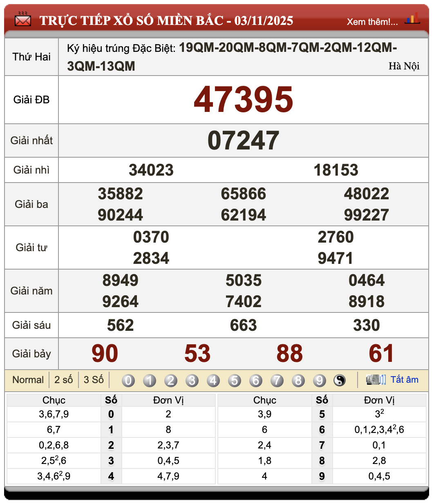Switch to the '2 số' tab
This screenshot has height=504, width=434.
pyautogui.click(x=63, y=379)
